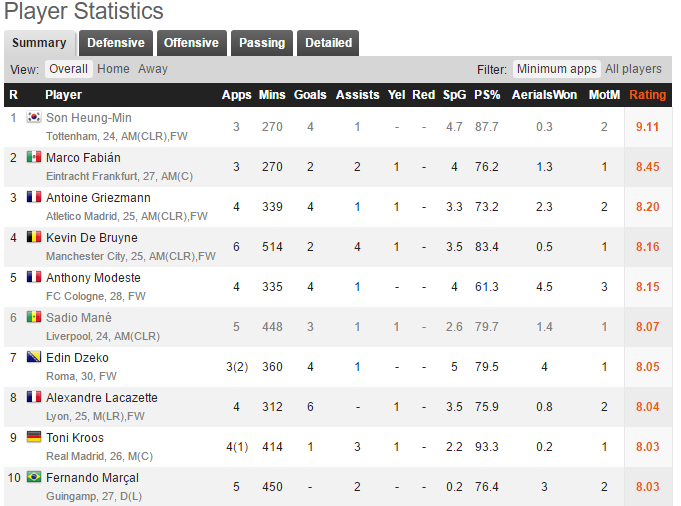Open Son Heung-Min player page
Viewport: 681px width, 506px height.
89,118
